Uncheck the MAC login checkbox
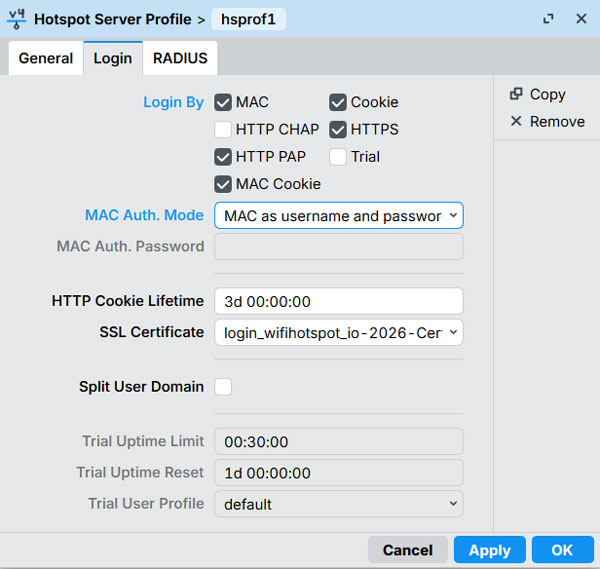600x569 pixels. 223,102
